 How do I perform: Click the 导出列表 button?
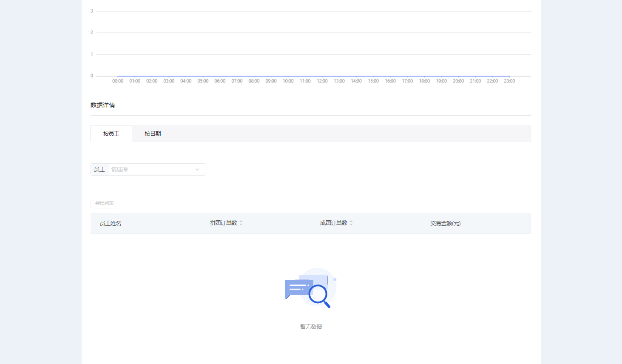click(x=104, y=203)
